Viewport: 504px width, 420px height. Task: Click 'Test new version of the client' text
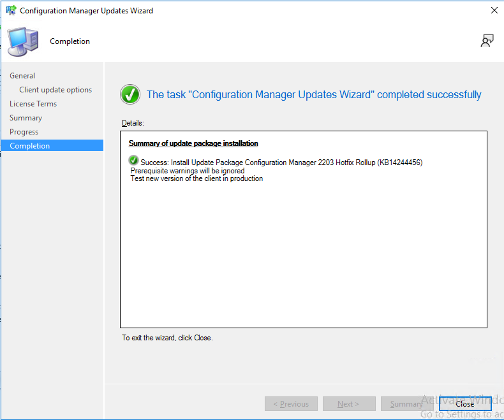(196, 178)
